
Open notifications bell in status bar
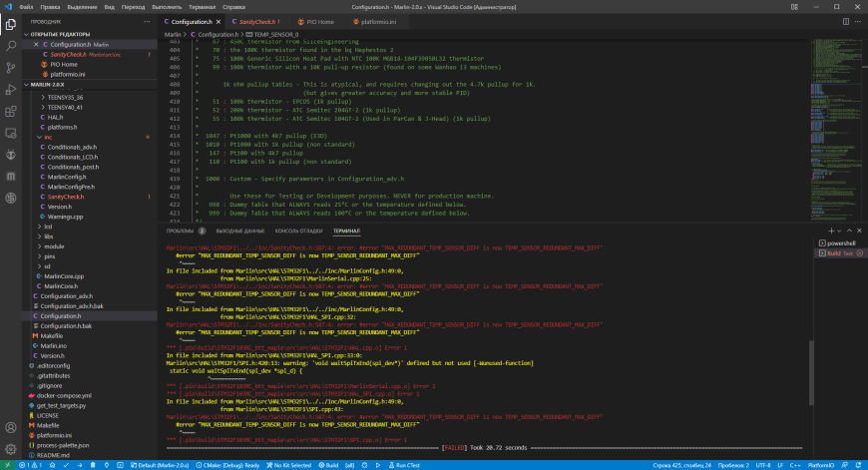pyautogui.click(x=859, y=465)
